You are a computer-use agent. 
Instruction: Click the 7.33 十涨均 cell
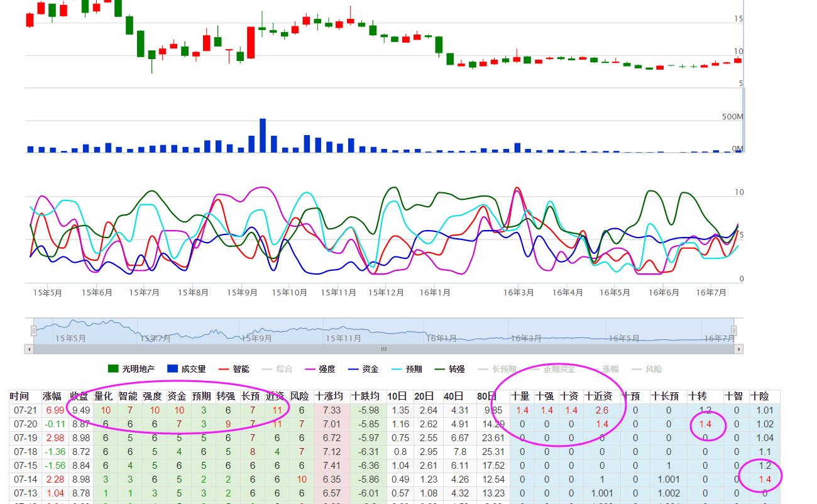(332, 410)
